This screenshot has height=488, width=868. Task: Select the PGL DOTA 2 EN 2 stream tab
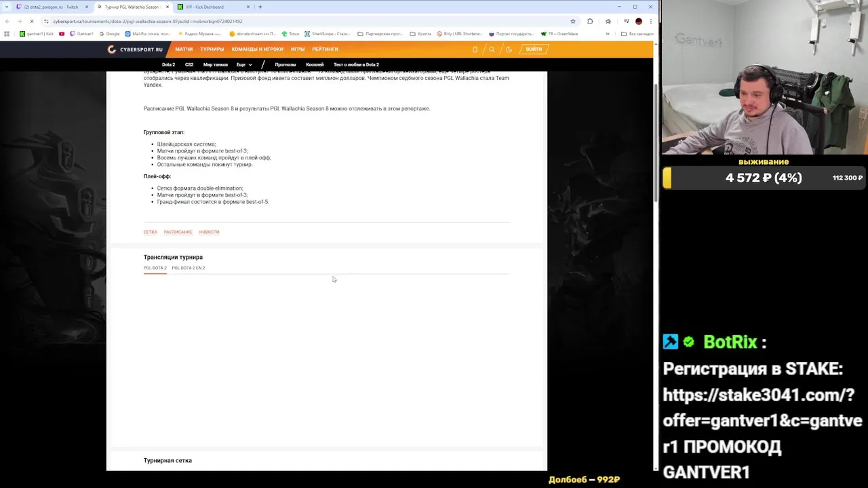pos(188,268)
